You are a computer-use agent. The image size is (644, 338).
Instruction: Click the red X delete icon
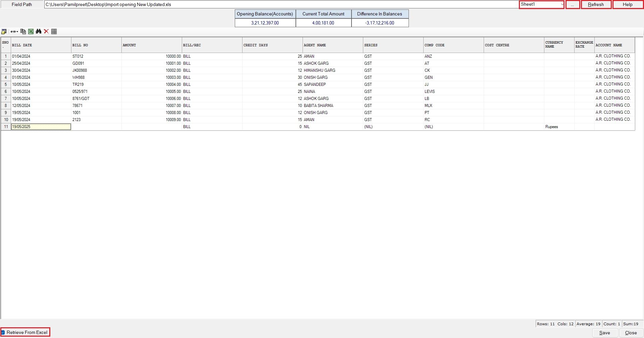tap(46, 32)
